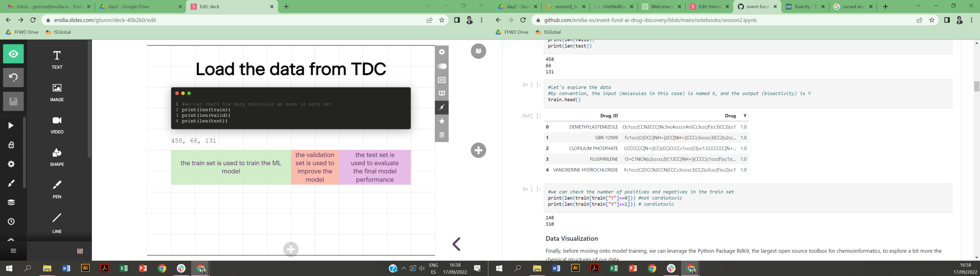
Task: Open speaker notes book icon
Action: click(442, 93)
